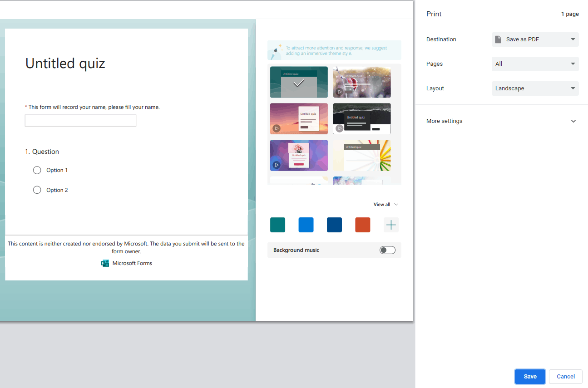Select the colored pencils theme thumbnail
588x388 pixels.
tap(362, 155)
